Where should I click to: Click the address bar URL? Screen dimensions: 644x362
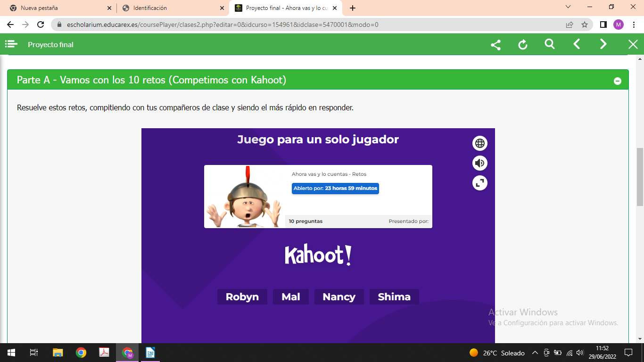[223, 25]
